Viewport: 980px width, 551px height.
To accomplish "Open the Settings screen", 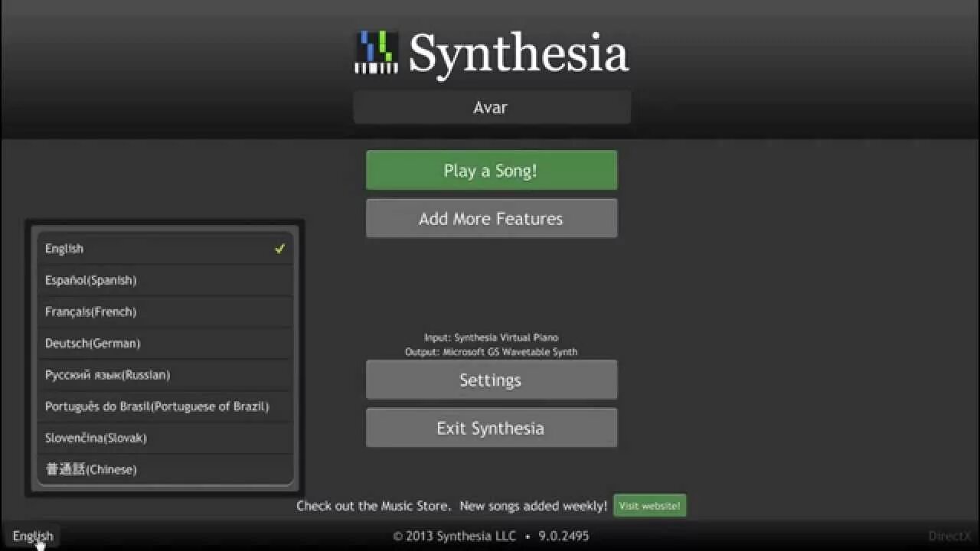I will pos(492,380).
